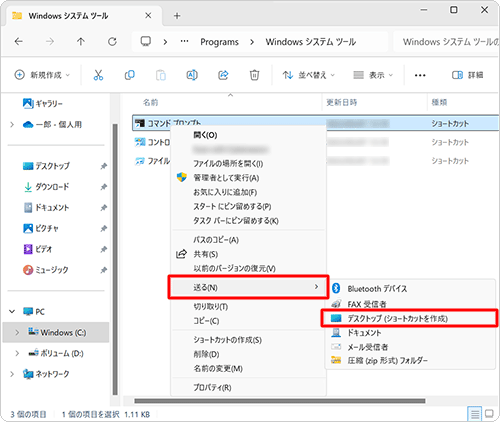This screenshot has width=500, height=422.
Task: Open a new tab with plus button
Action: (177, 16)
